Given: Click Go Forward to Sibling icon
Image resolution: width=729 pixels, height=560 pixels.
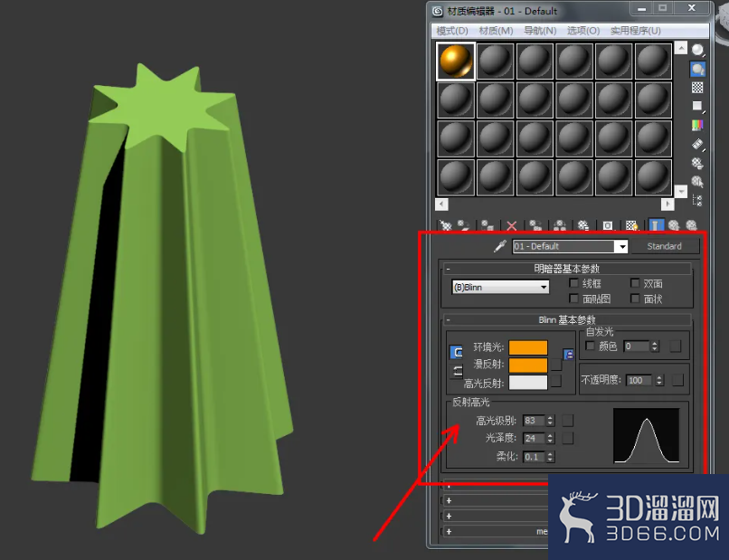Looking at the screenshot, I should point(692,225).
